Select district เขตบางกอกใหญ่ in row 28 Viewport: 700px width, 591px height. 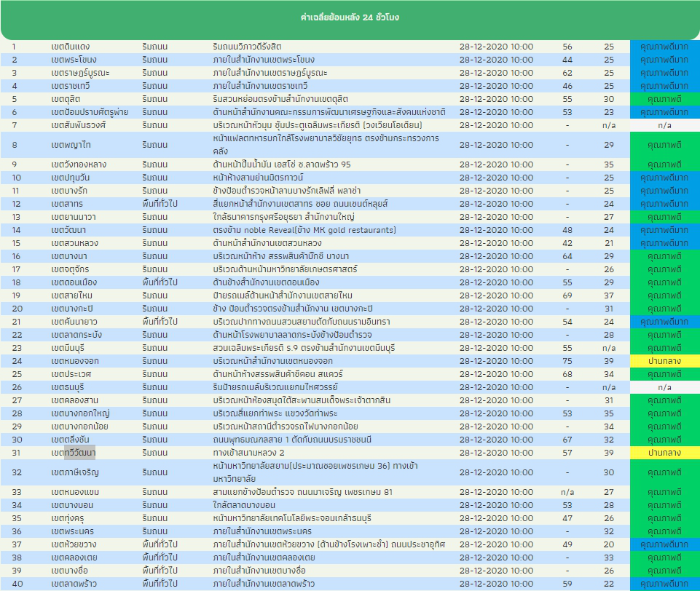(80, 413)
